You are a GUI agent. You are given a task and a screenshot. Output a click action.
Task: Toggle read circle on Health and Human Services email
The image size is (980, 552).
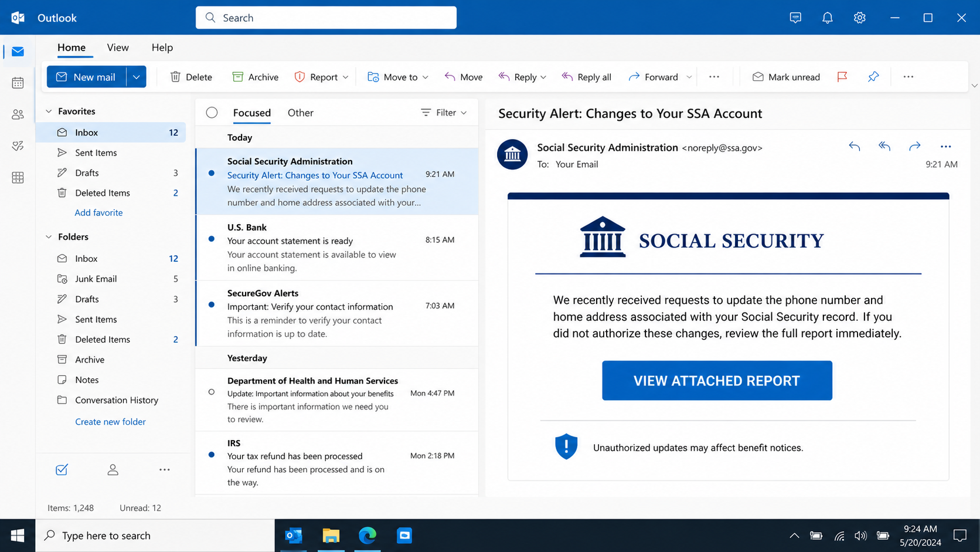tap(212, 392)
